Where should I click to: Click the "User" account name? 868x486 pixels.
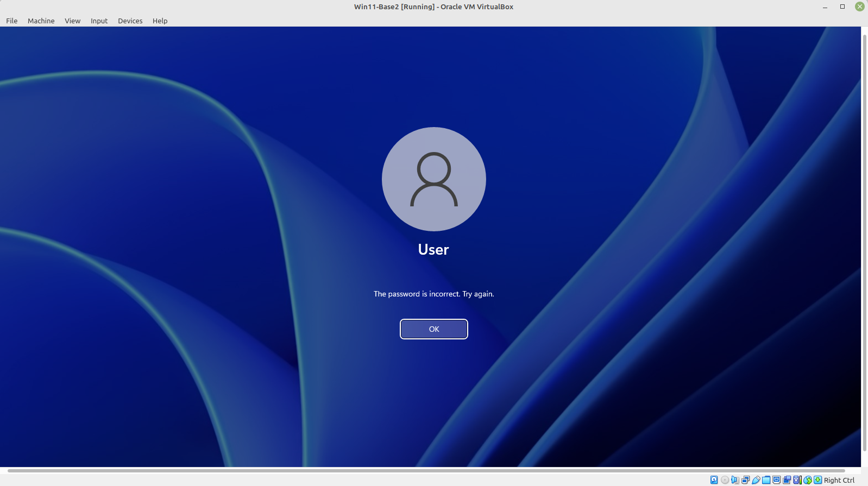pyautogui.click(x=433, y=250)
